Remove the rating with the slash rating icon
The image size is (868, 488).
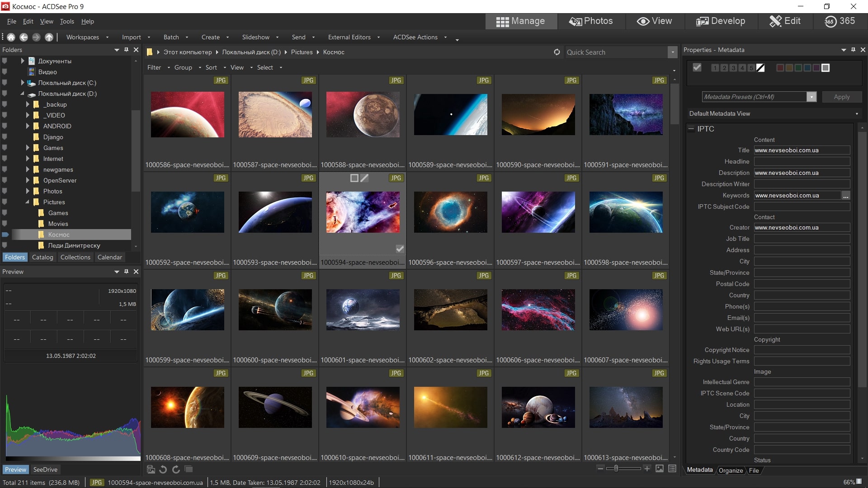coord(760,68)
